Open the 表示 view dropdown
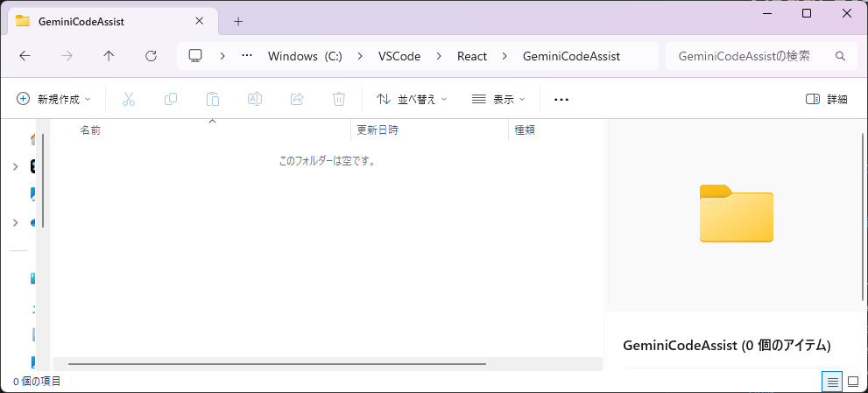Viewport: 868px width, 393px height. pyautogui.click(x=498, y=99)
